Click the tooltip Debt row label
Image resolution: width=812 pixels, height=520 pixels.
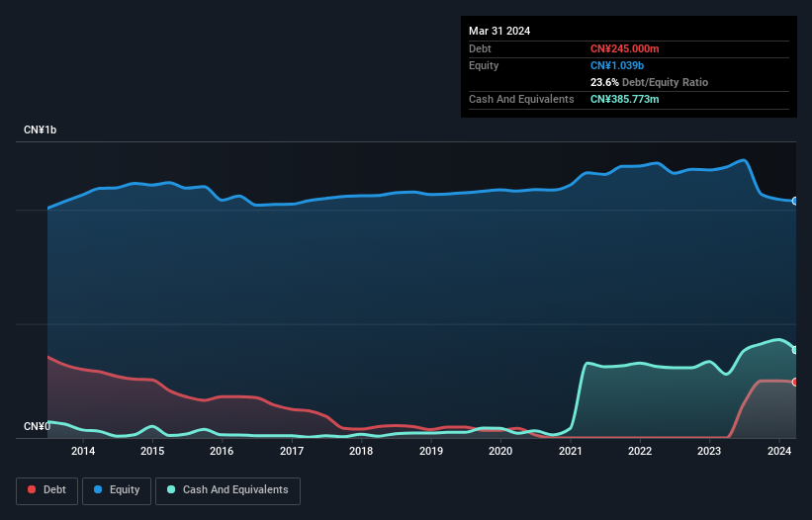(480, 48)
